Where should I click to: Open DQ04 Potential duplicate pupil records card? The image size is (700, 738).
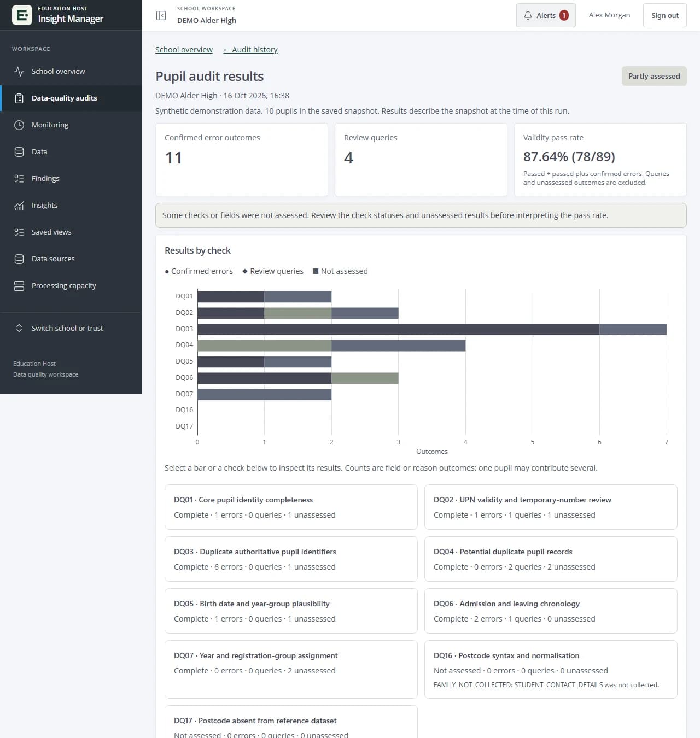click(551, 559)
